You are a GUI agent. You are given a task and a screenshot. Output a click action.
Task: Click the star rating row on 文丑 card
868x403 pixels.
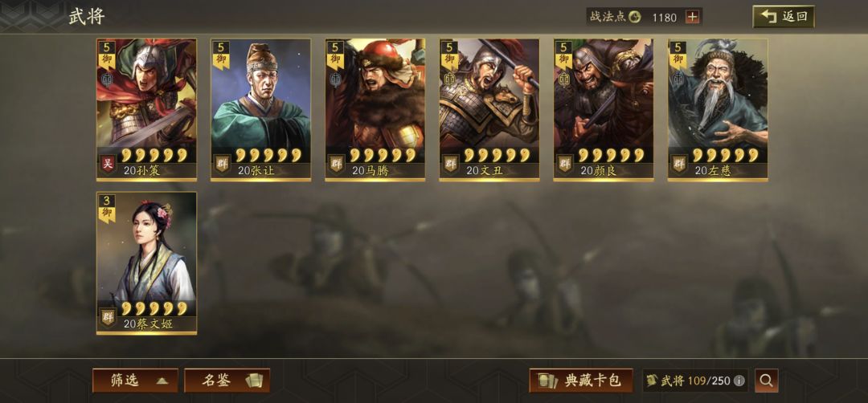click(x=497, y=155)
